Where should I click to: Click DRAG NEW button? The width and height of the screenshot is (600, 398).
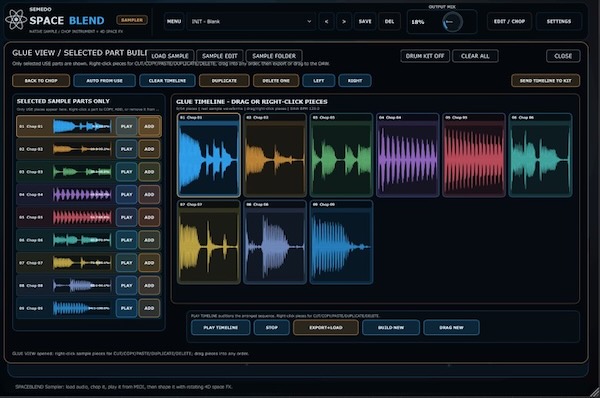(x=451, y=328)
